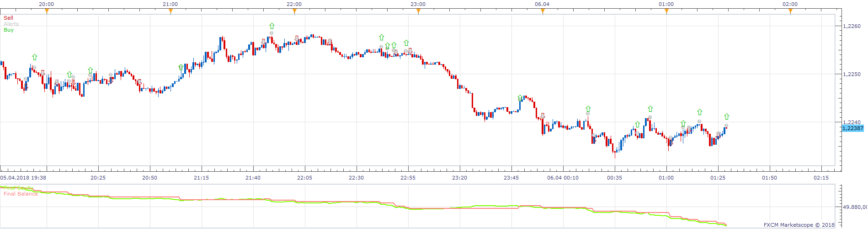Click the 22:05 time axis label
This screenshot has height=229, width=868.
(x=304, y=178)
